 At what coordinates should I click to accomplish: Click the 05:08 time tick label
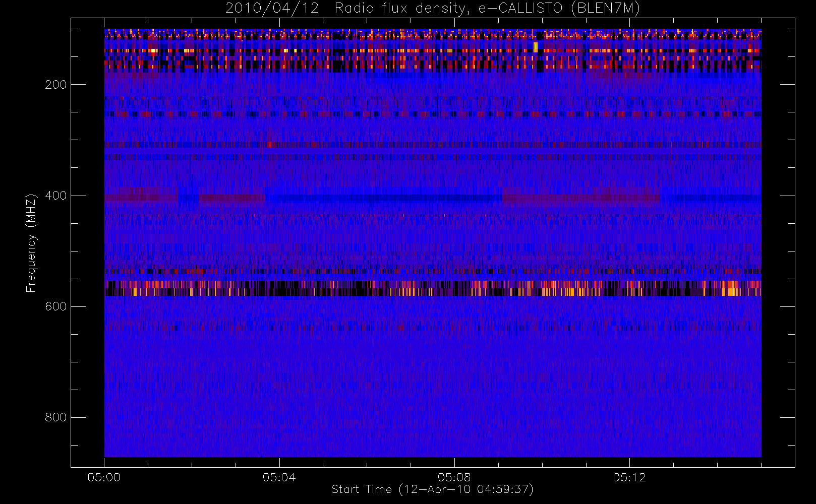[454, 477]
